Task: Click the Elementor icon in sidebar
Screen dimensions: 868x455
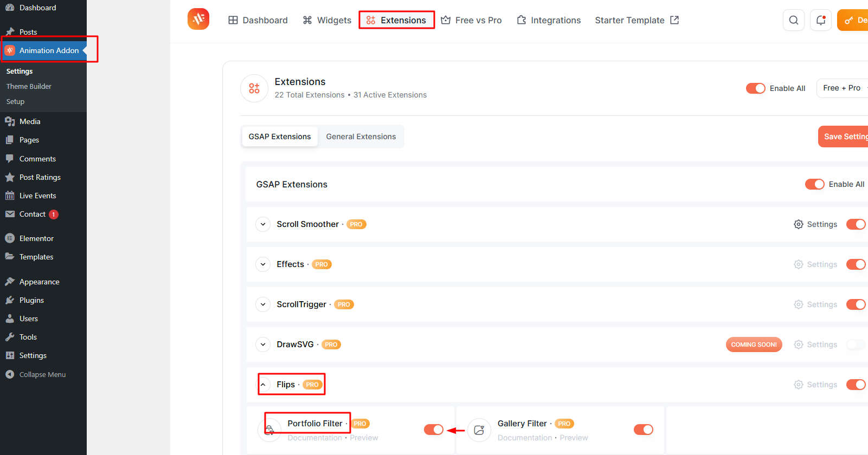Action: coord(10,238)
